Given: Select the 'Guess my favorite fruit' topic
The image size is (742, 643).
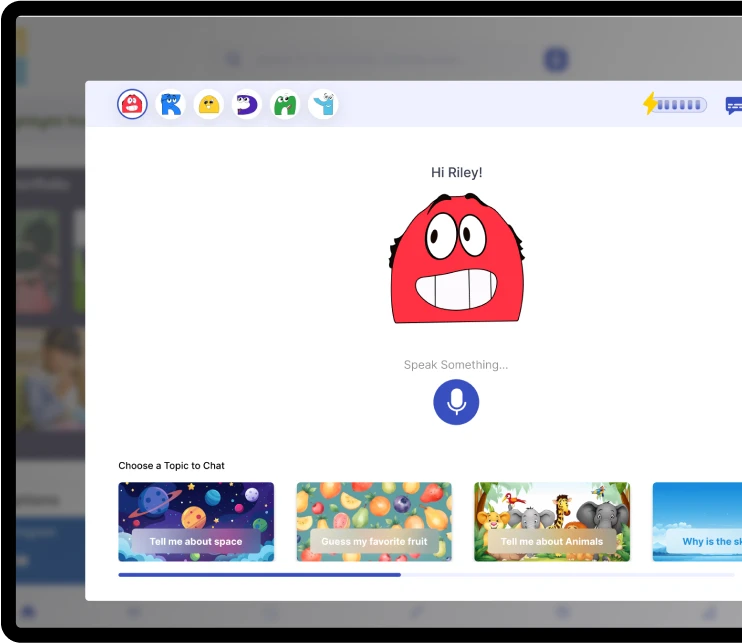Looking at the screenshot, I should [374, 522].
